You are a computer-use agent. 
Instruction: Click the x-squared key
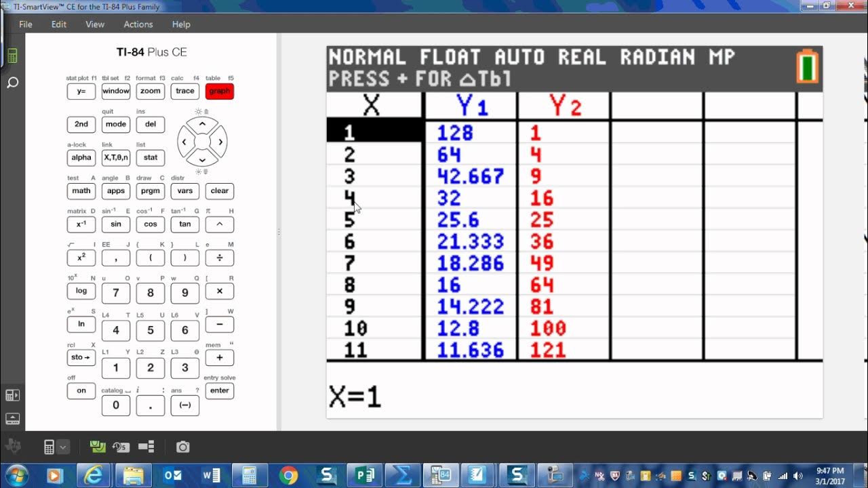(81, 258)
